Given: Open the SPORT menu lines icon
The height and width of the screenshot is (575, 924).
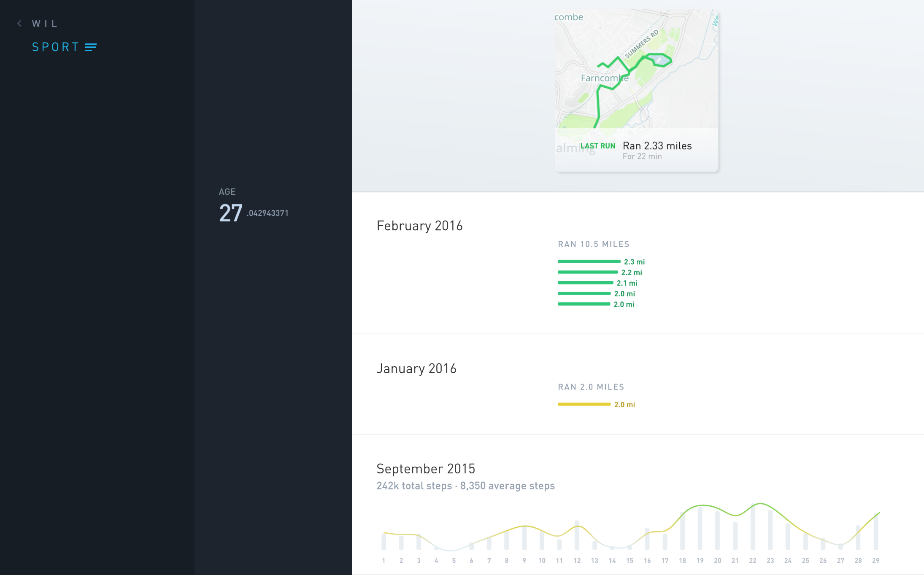Looking at the screenshot, I should coord(91,47).
